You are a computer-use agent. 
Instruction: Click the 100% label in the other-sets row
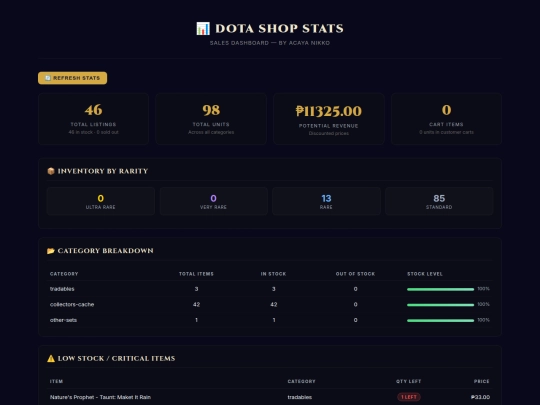(x=484, y=320)
